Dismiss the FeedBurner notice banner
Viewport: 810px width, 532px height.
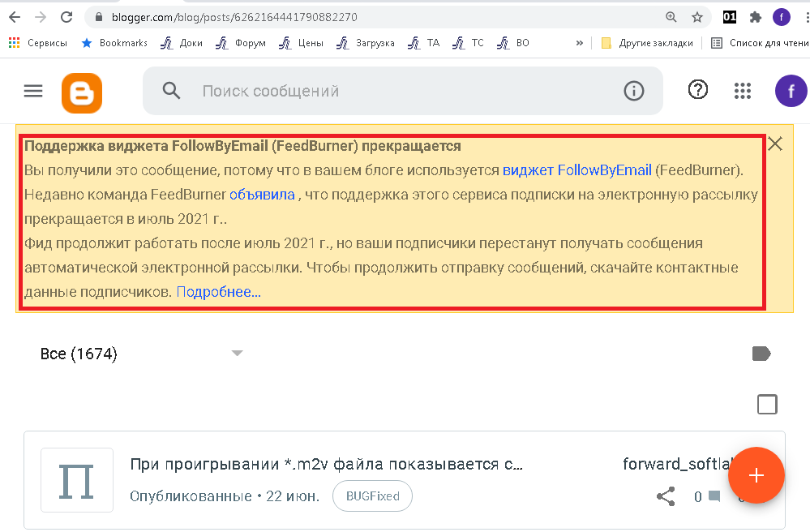775,144
